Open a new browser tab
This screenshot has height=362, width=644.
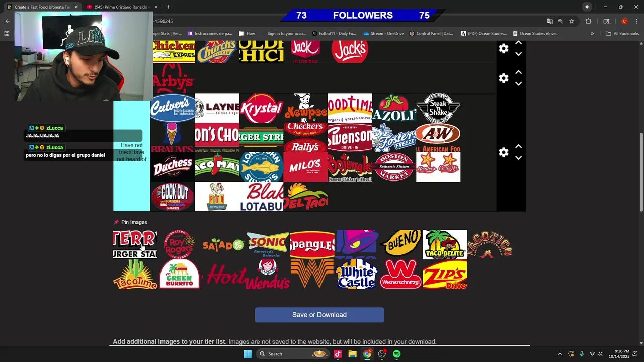pos(168,7)
